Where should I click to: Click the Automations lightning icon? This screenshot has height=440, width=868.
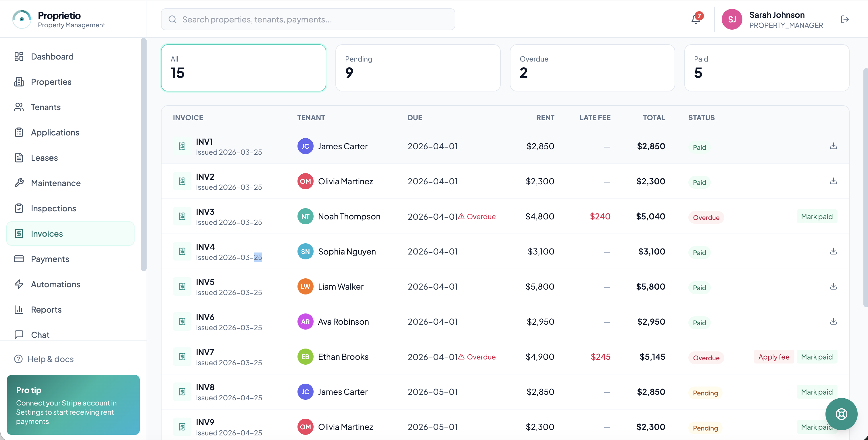pos(19,284)
